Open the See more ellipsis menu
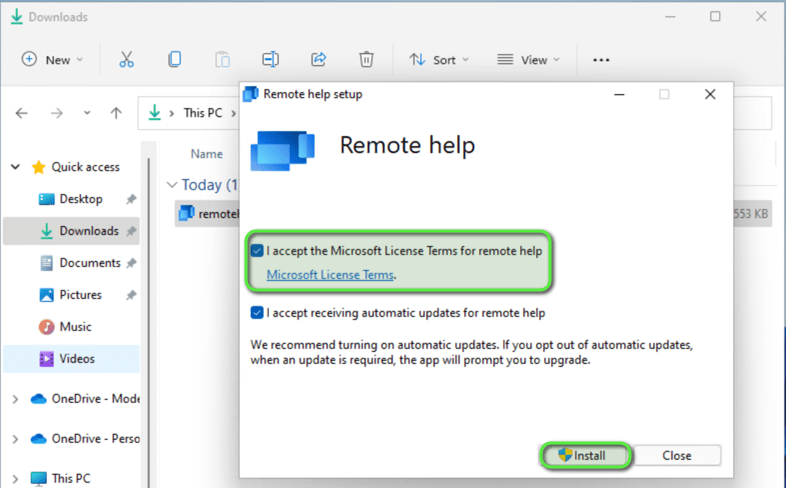The height and width of the screenshot is (488, 786). coord(601,60)
